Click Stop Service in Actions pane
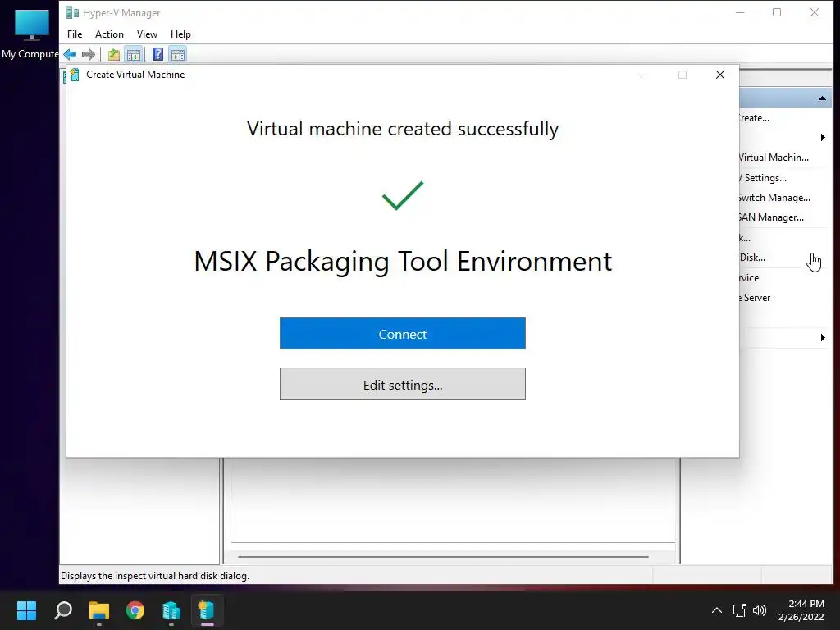 point(750,278)
